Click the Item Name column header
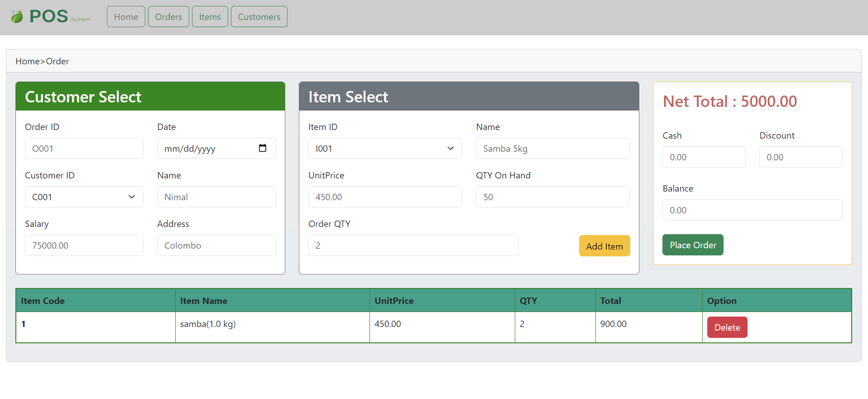The image size is (868, 399). 273,301
